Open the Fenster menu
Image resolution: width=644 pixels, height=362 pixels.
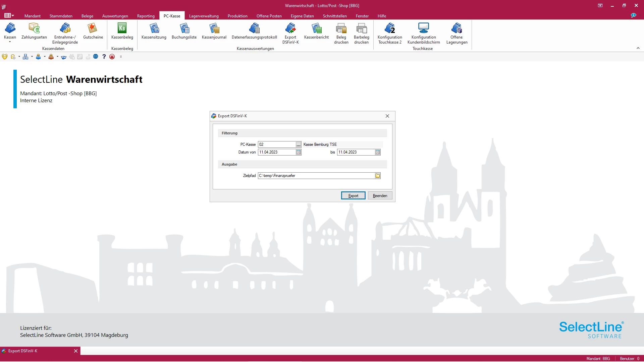(x=362, y=16)
